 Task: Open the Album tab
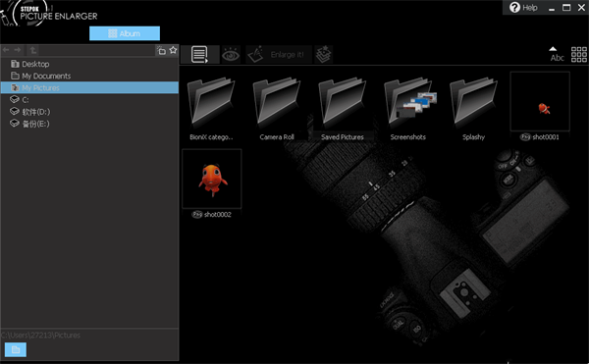click(x=125, y=33)
